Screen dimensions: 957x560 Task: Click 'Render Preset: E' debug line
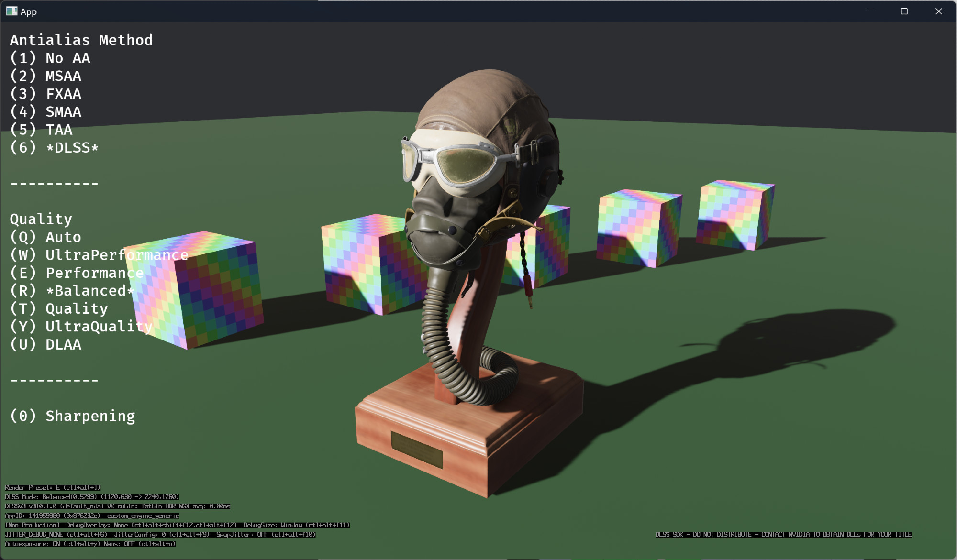53,487
